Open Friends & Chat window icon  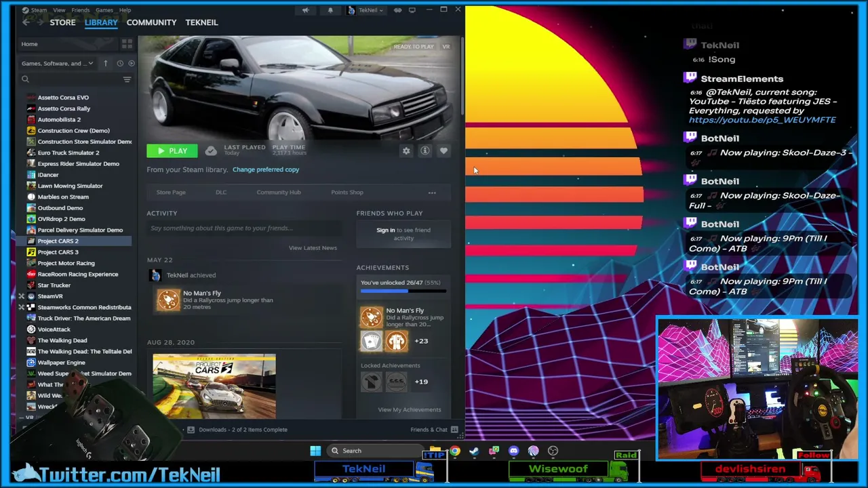tap(454, 430)
